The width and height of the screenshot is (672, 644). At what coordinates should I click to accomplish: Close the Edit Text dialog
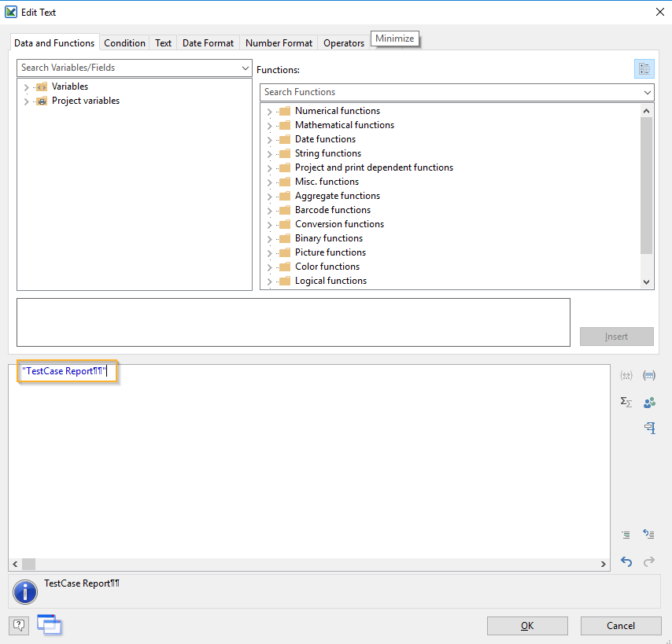pos(660,12)
